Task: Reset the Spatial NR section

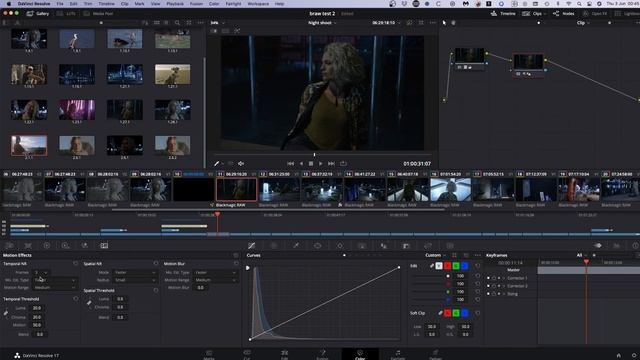Action: [156, 264]
